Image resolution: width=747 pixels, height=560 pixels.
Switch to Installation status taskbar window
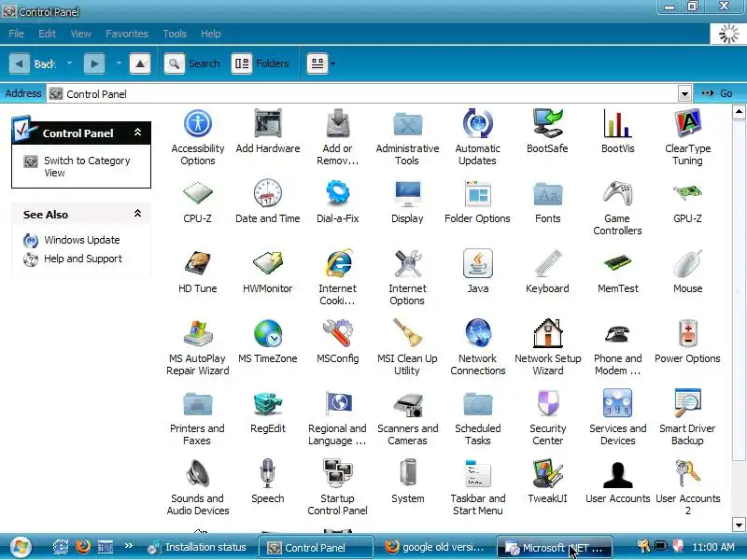(x=197, y=548)
